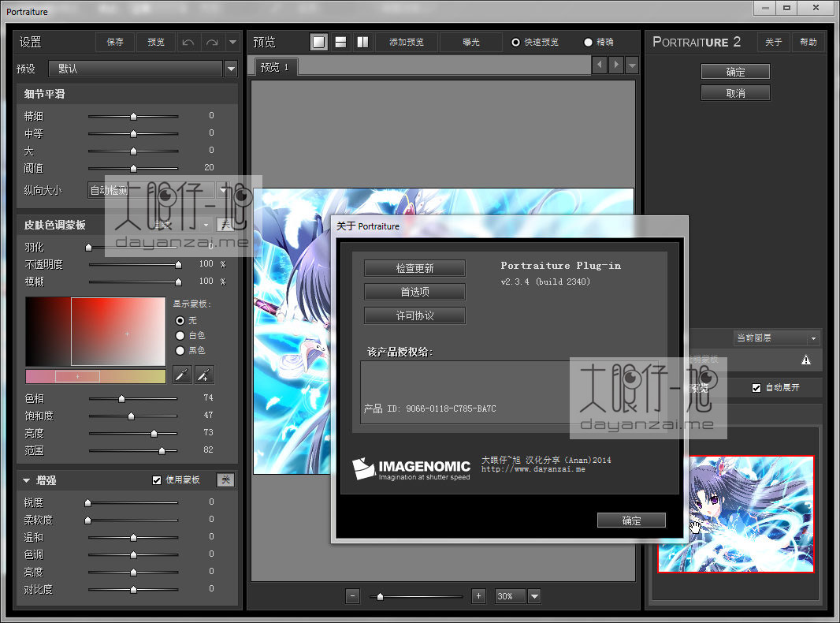The image size is (840, 623).
Task: Click the product ID text 9066-0118-C785-BA7C
Action: click(451, 408)
